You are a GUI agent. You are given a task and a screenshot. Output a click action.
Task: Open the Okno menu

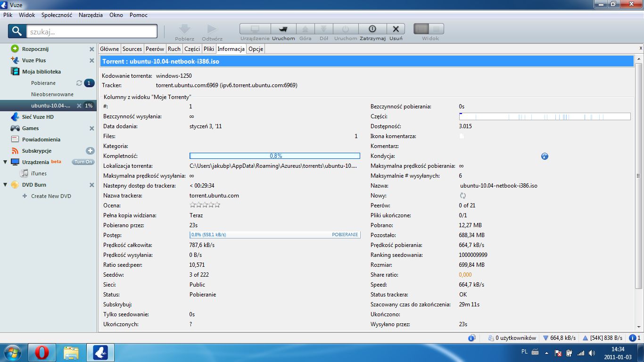[x=116, y=15]
